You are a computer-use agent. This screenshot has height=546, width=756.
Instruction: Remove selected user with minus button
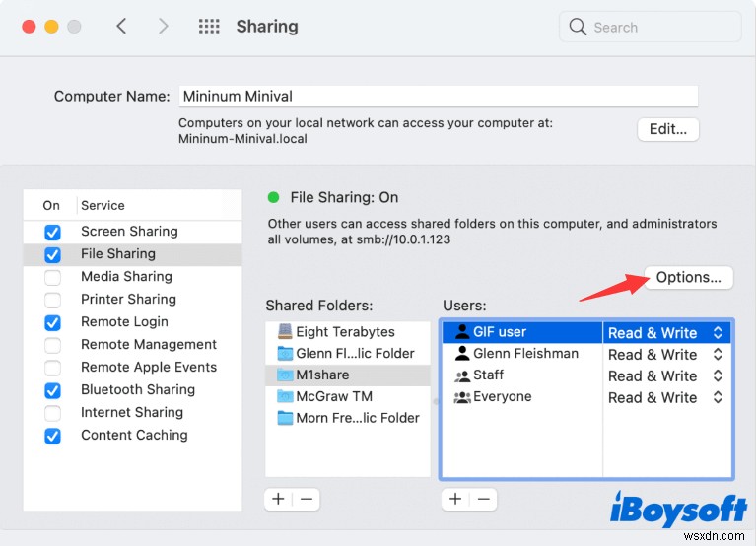click(x=483, y=499)
